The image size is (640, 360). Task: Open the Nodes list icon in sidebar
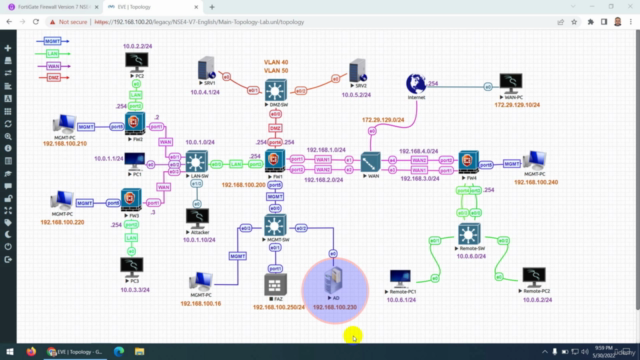8,61
